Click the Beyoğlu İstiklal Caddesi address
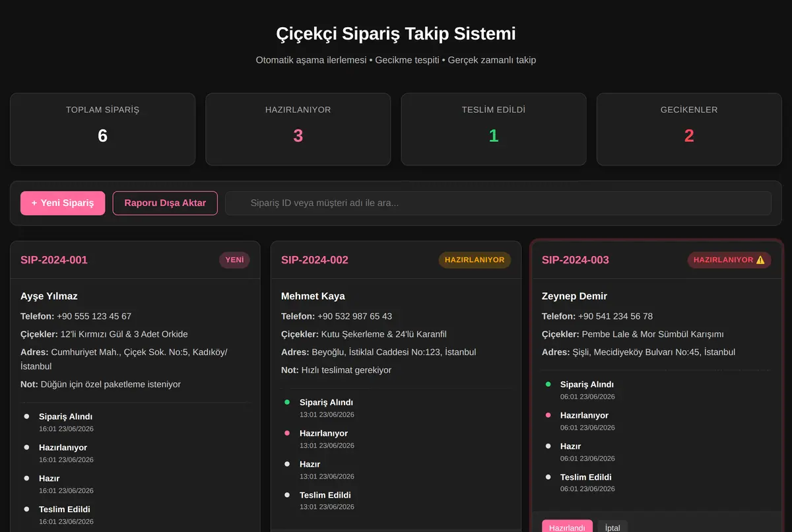The image size is (792, 532). click(x=393, y=352)
